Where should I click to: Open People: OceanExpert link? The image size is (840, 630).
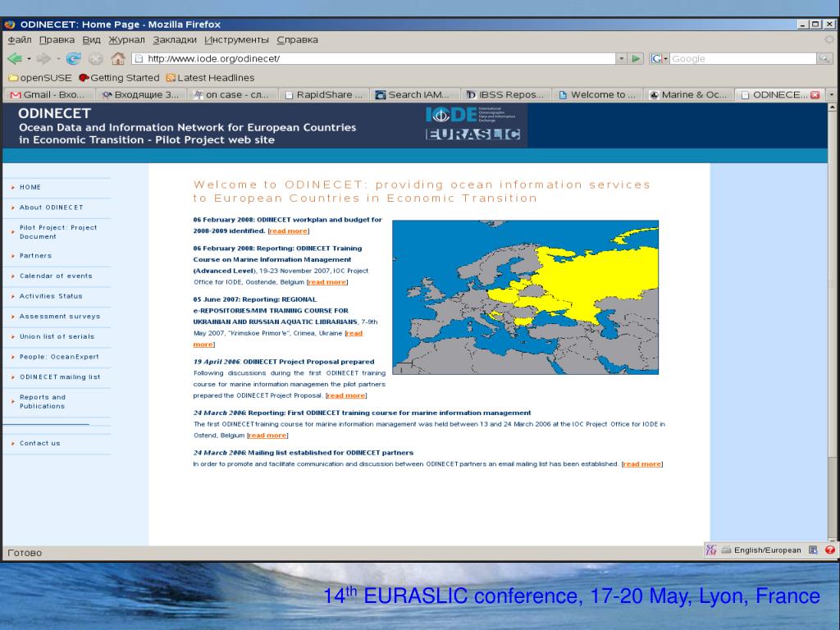pos(59,357)
